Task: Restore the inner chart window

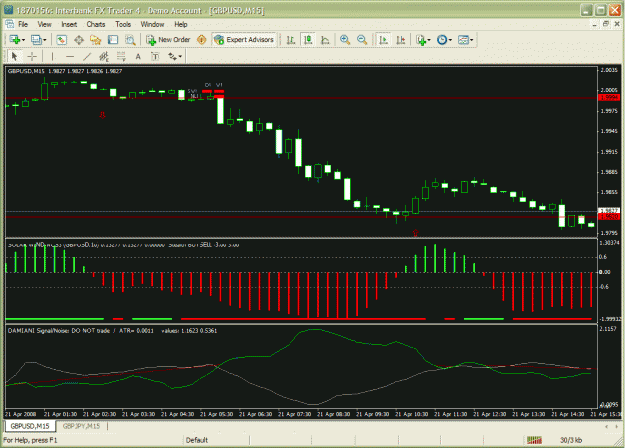Action: click(x=605, y=24)
